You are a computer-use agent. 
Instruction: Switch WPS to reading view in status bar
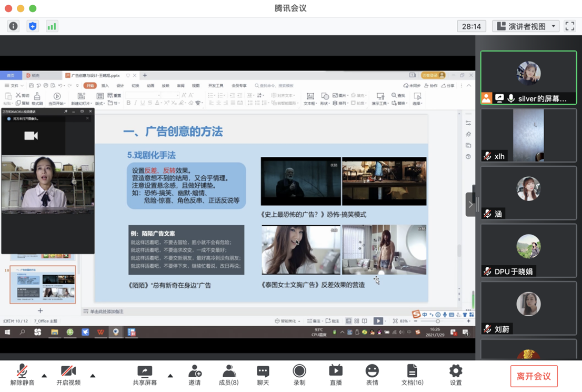click(365, 321)
